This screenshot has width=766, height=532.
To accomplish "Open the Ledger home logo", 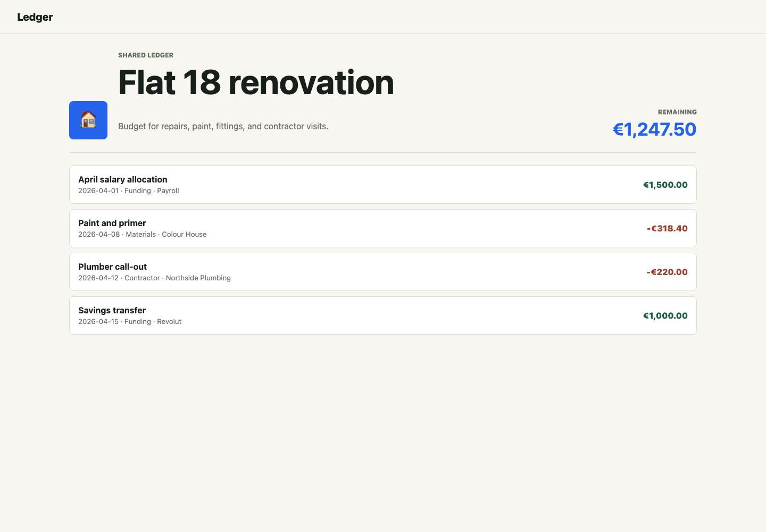I will click(x=35, y=17).
